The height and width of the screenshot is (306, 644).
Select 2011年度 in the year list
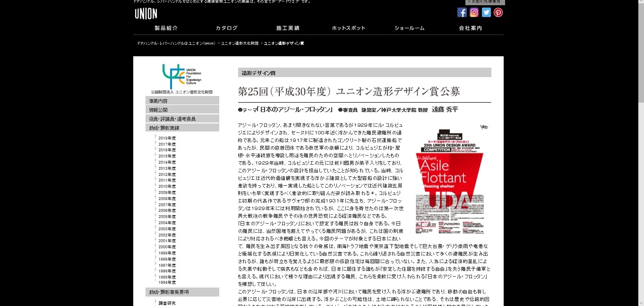pyautogui.click(x=167, y=180)
